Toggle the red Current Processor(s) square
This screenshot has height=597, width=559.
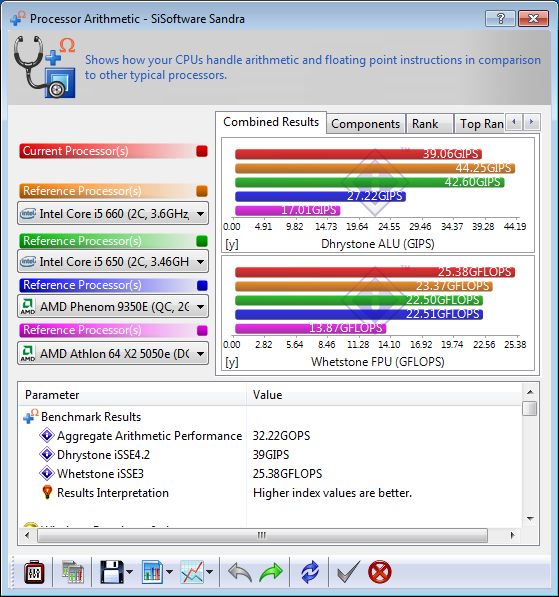(x=202, y=151)
